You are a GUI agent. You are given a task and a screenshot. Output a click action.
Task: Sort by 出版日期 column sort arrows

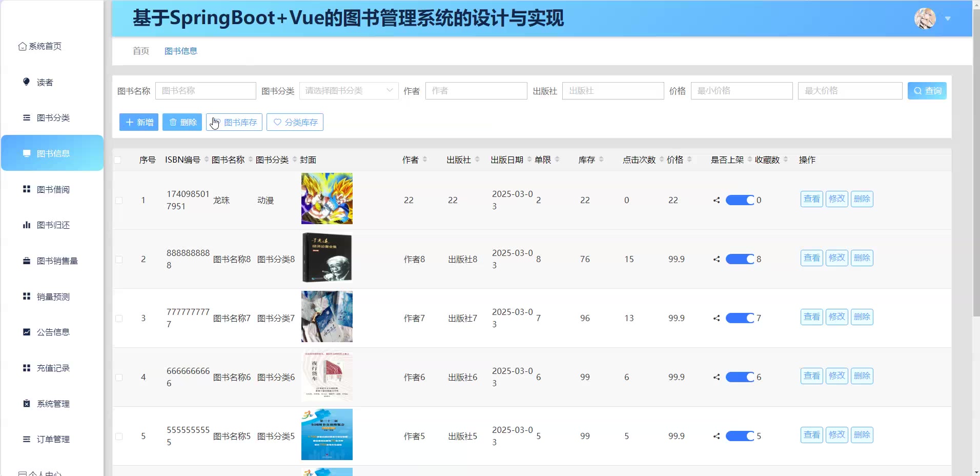tap(529, 160)
